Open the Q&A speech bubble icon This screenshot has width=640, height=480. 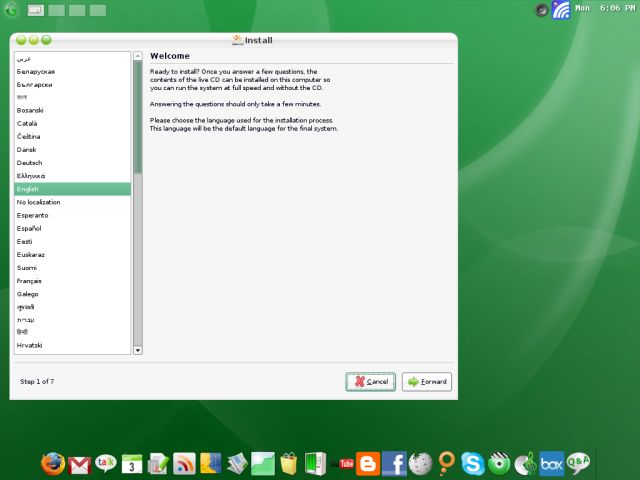[x=578, y=463]
